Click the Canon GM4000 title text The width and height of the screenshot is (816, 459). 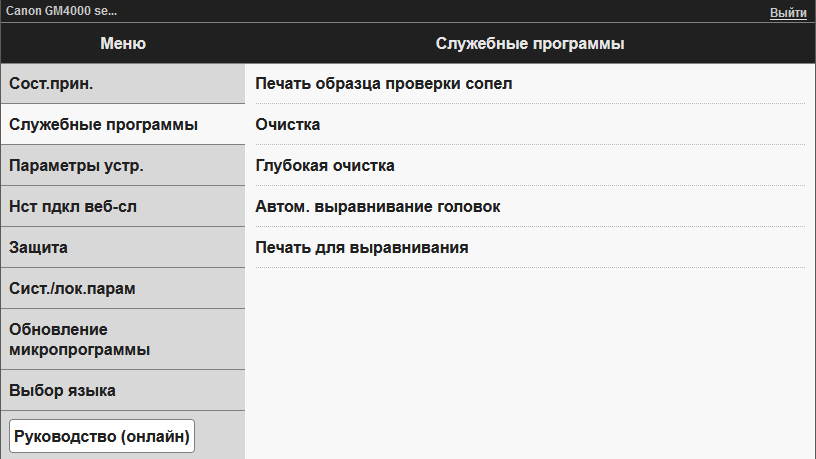tap(60, 11)
